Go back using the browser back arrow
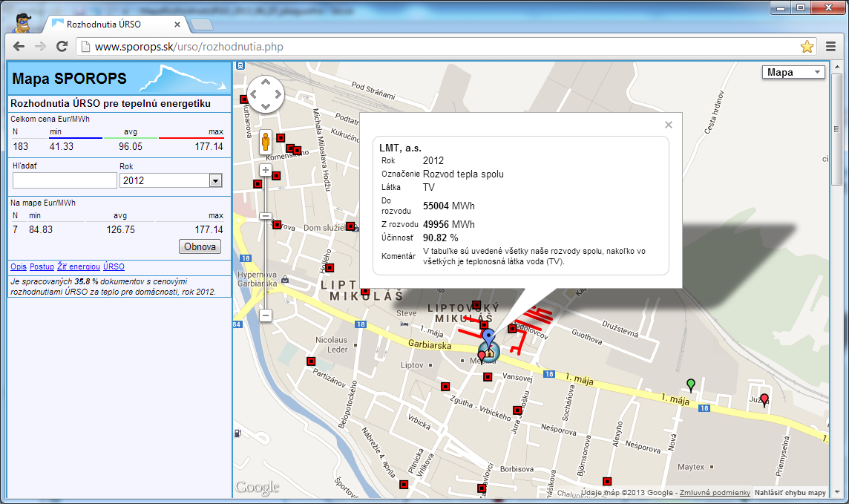Screen dimensions: 849x504 [19, 47]
